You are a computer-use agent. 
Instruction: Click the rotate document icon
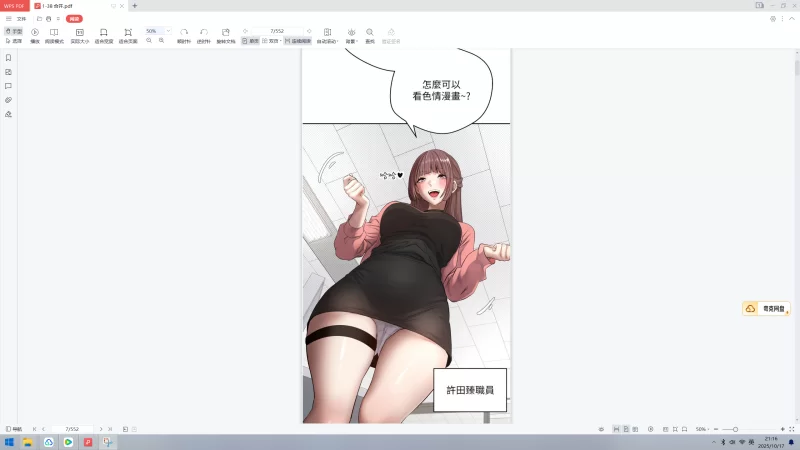pos(225,33)
